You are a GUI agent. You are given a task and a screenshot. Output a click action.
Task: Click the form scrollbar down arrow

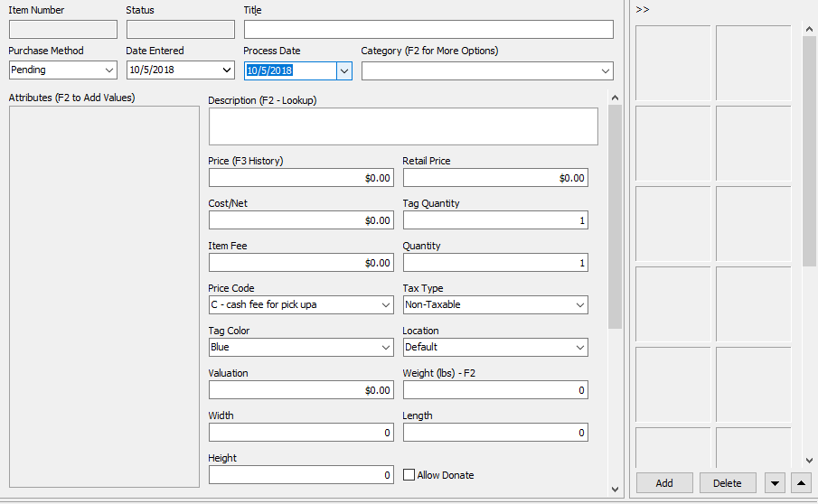coord(615,489)
